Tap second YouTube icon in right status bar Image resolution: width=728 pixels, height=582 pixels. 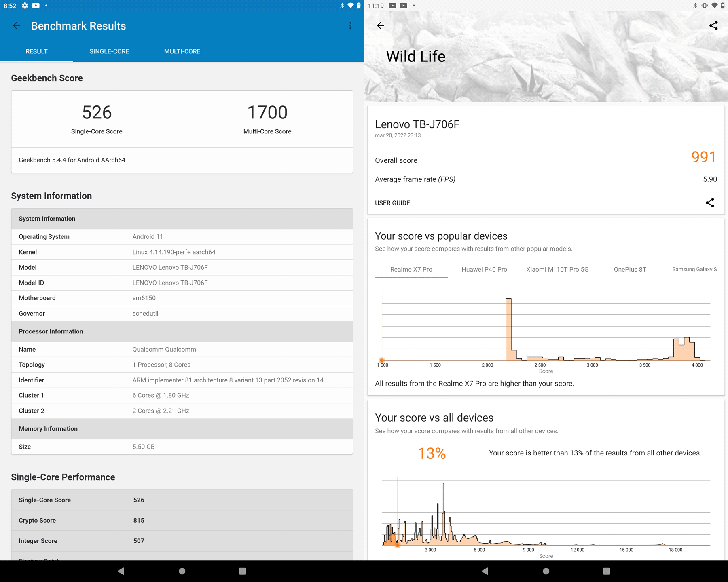coord(403,6)
